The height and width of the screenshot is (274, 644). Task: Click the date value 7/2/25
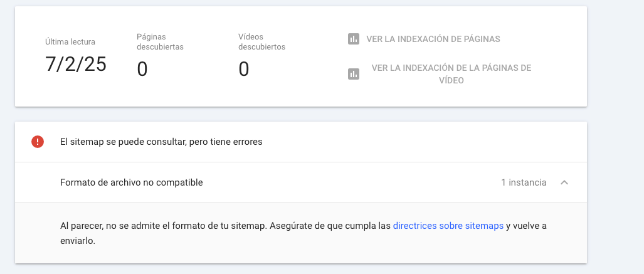76,65
